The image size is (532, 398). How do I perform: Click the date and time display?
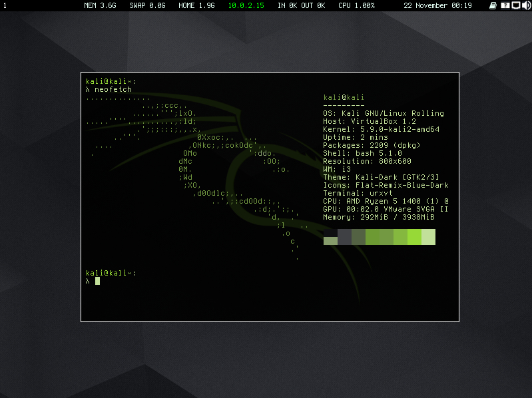437,5
